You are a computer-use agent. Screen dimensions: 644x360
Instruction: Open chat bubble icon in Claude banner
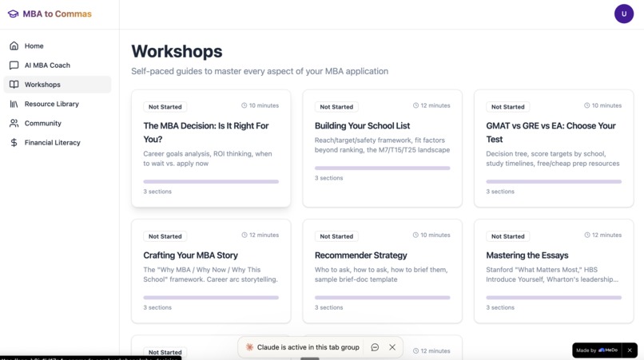coord(375,347)
